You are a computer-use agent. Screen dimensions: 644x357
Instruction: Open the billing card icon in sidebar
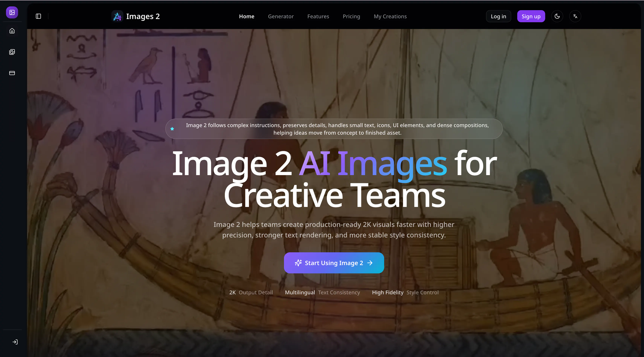12,73
